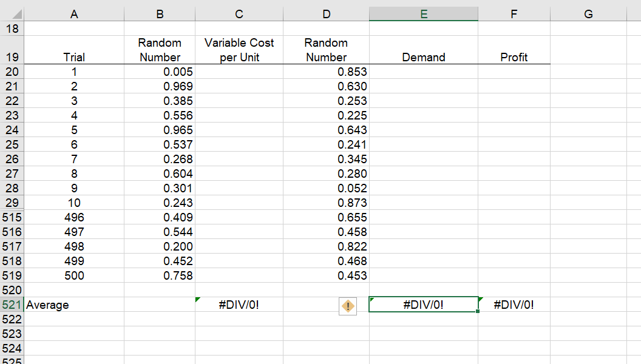This screenshot has width=641, height=364.
Task: Select row 520 header
Action: click(12, 290)
